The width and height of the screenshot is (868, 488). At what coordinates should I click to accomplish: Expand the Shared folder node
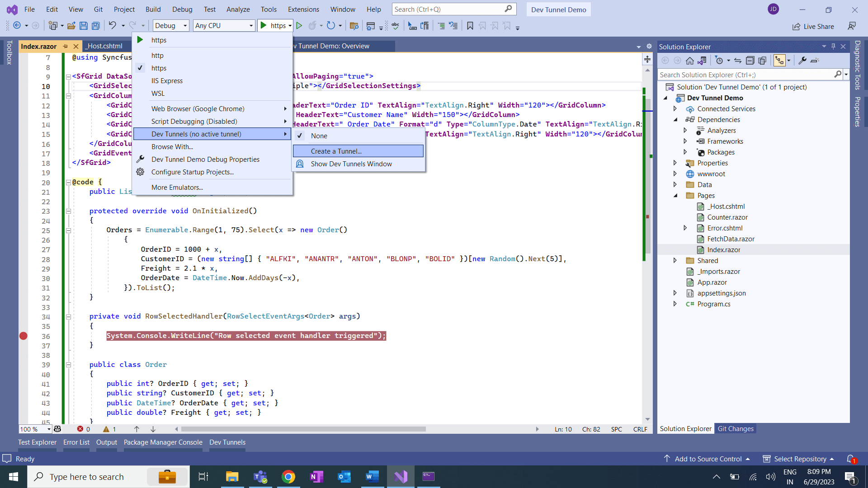675,261
